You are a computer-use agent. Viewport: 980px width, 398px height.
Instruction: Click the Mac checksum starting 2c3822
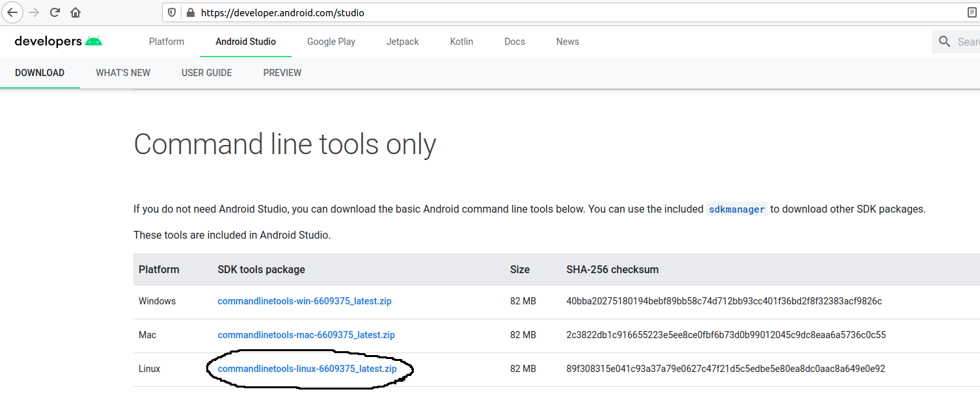pyautogui.click(x=726, y=335)
